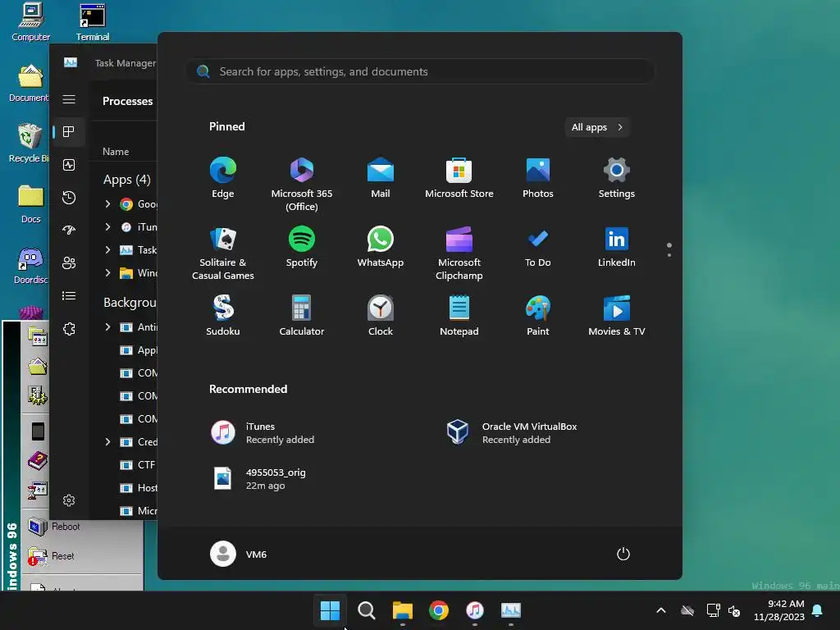The width and height of the screenshot is (840, 630).
Task: Open recent file 4955053_orig
Action: 258,479
